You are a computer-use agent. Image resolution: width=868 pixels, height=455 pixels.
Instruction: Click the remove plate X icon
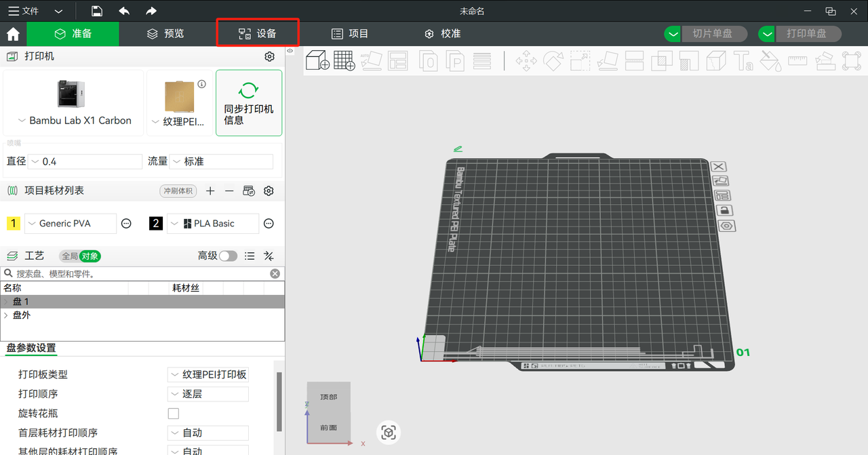point(719,166)
